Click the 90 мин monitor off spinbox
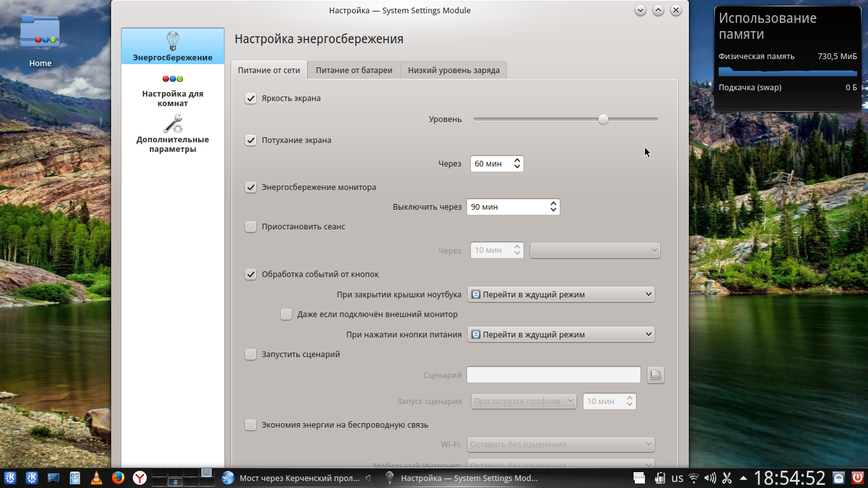 (x=513, y=207)
